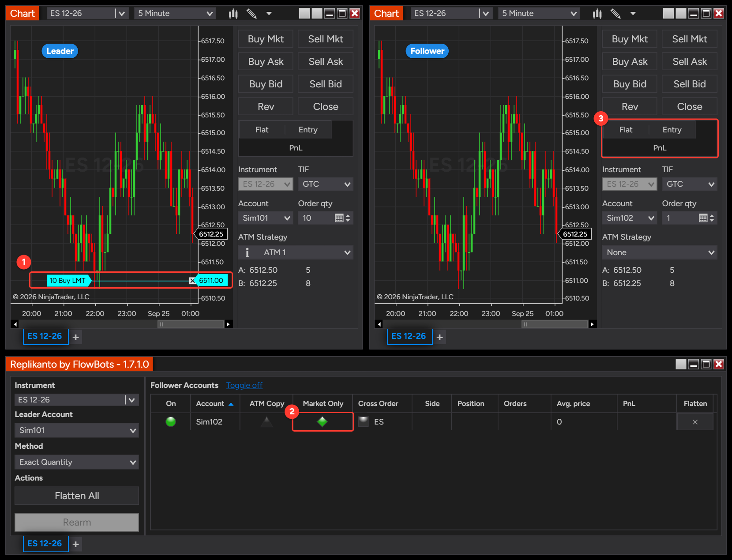Viewport: 732px width, 560px height.
Task: Add a new tab in Replikanto window
Action: pyautogui.click(x=76, y=544)
